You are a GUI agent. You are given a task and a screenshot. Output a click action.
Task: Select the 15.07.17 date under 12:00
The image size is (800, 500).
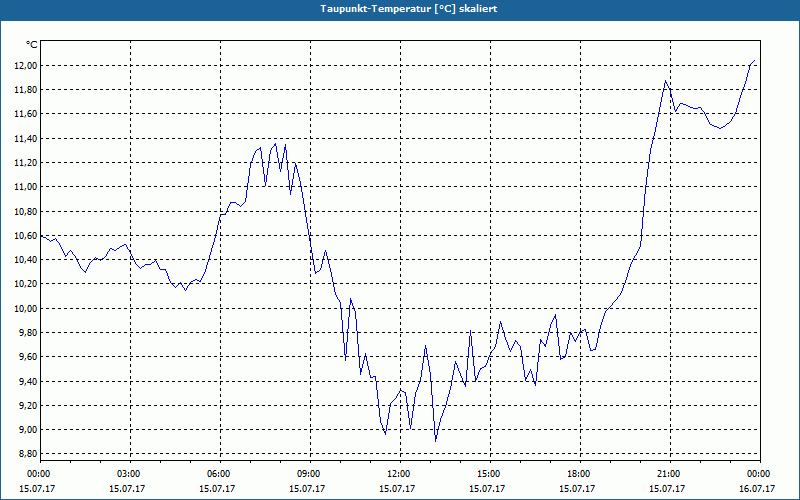[397, 489]
